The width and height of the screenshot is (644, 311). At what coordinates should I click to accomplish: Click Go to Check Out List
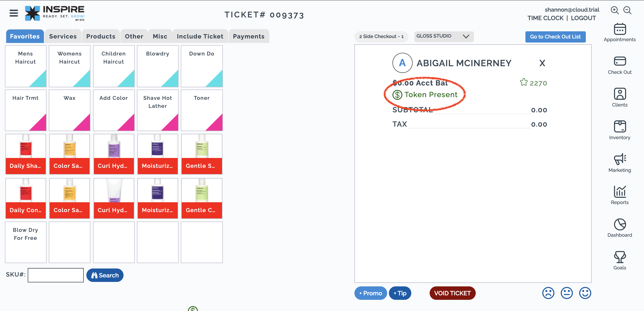555,37
